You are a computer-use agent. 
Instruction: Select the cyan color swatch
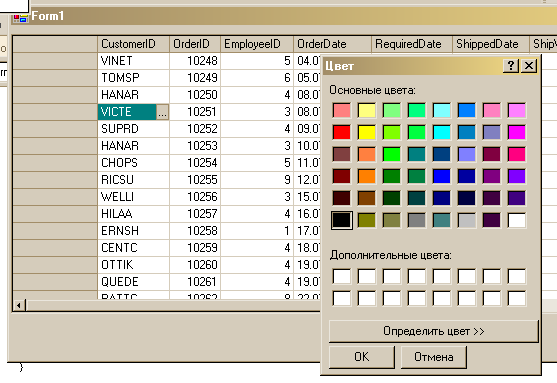click(442, 133)
